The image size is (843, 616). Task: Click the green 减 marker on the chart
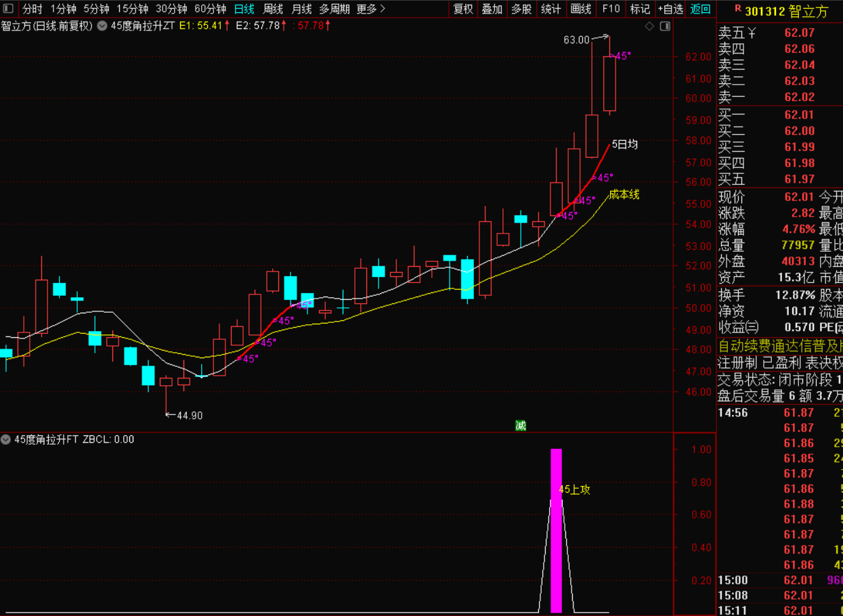pyautogui.click(x=520, y=425)
